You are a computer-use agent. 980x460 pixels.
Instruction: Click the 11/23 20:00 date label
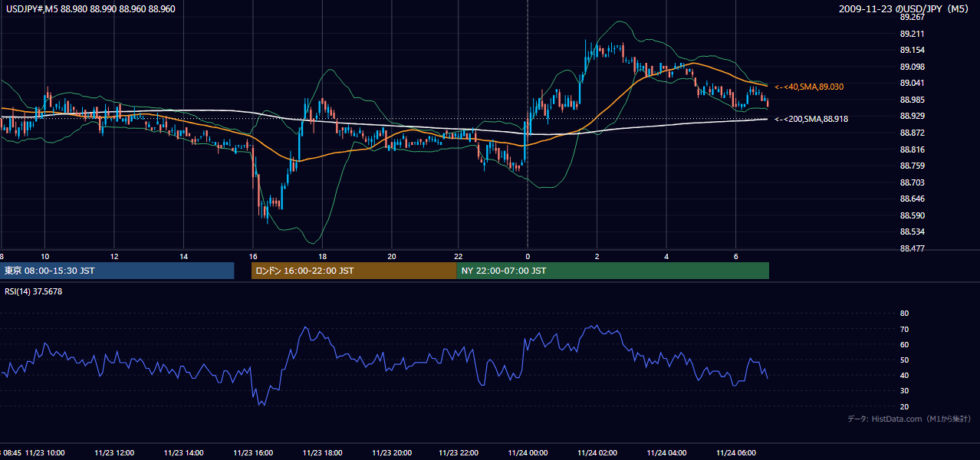pyautogui.click(x=391, y=452)
